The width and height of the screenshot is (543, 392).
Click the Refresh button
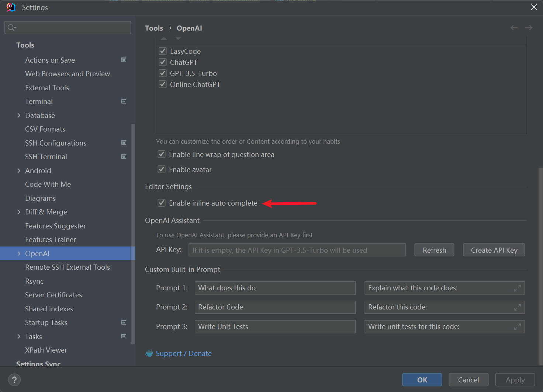[x=434, y=250]
